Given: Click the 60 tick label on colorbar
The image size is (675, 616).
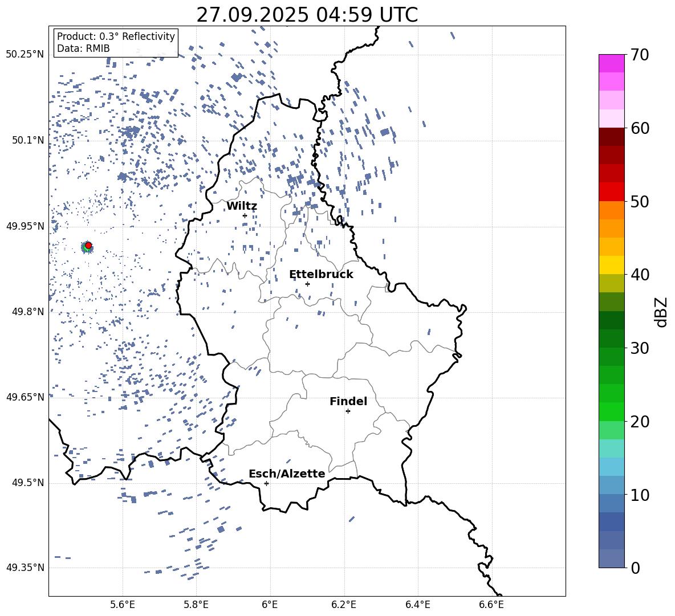Looking at the screenshot, I should point(640,128).
